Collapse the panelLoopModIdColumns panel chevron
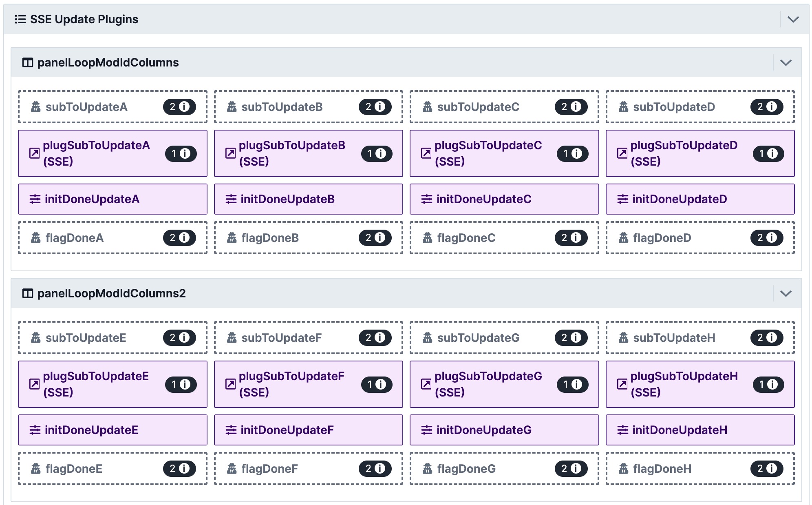This screenshot has width=812, height=505. pos(786,62)
